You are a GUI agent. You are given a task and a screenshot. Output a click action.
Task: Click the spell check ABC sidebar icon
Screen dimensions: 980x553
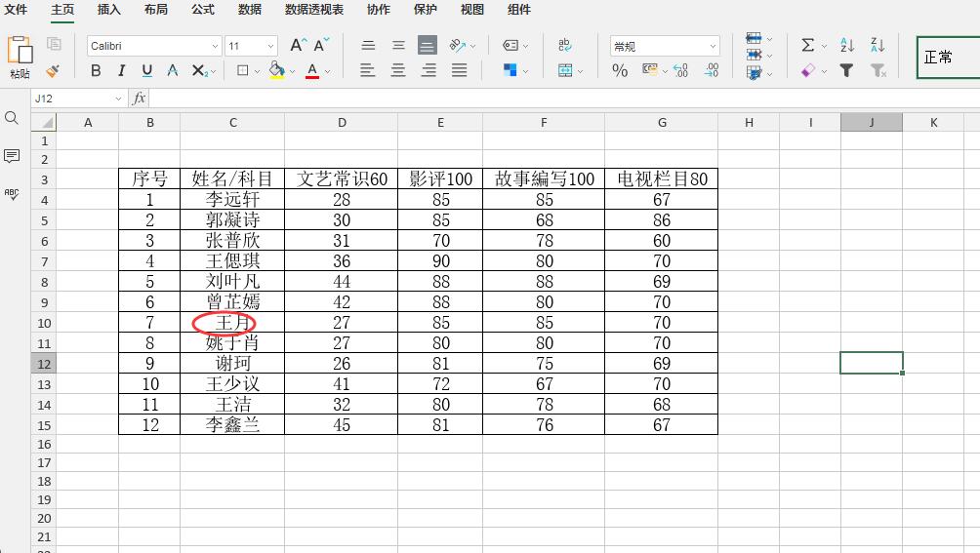(12, 194)
